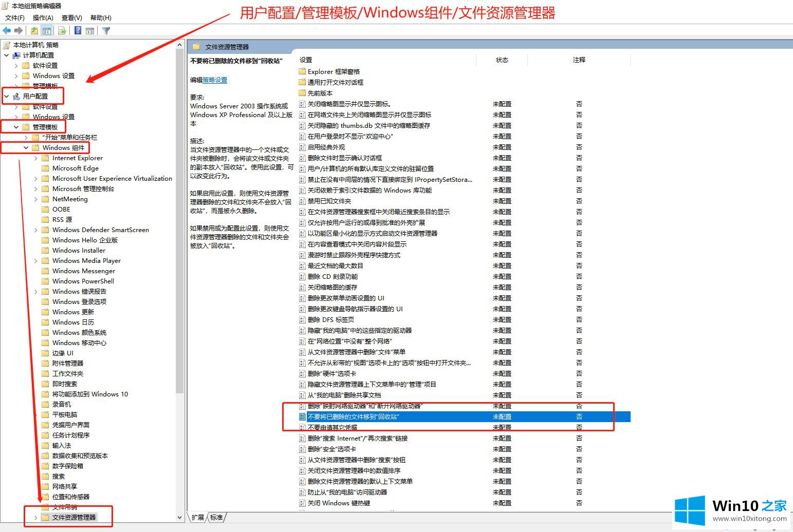Open the 操作(A) menu
The image size is (793, 532).
tap(43, 17)
